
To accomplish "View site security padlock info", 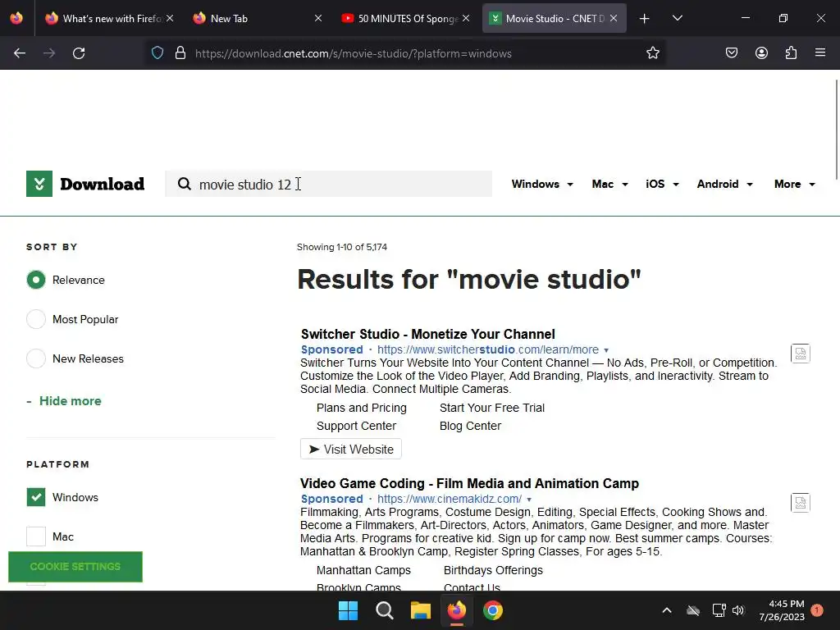I will click(x=180, y=53).
